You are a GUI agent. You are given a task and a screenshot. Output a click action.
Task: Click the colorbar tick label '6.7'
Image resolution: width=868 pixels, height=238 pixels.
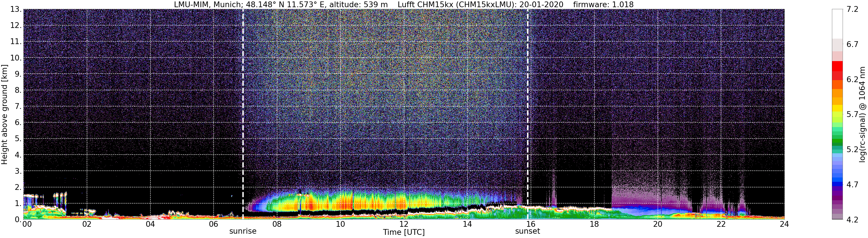pos(852,44)
